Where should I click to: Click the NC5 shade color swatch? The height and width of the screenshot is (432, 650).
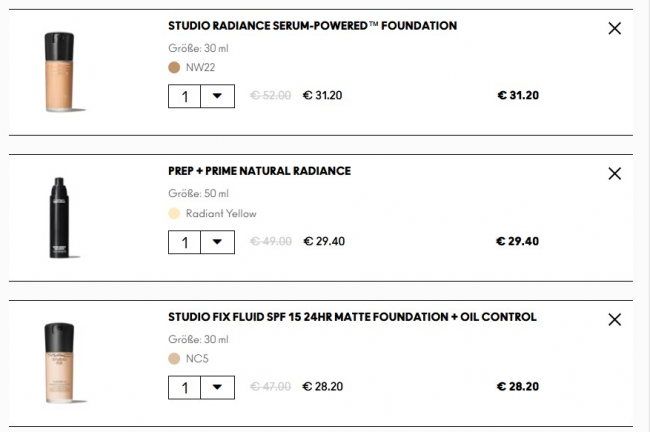tap(174, 358)
